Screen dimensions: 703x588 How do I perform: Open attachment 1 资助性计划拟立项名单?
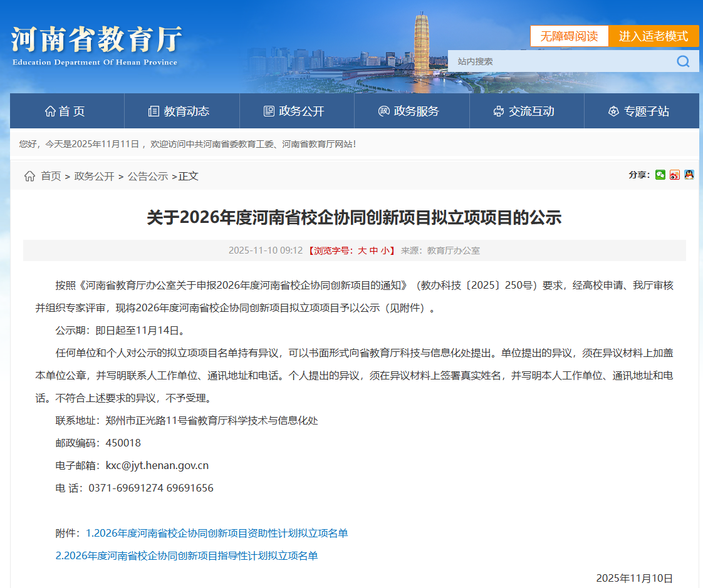[217, 534]
